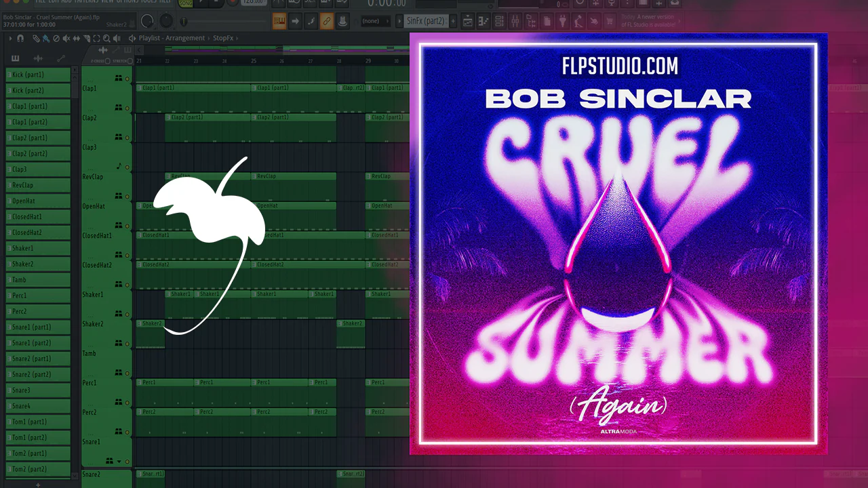Viewport: 868px width, 488px height.
Task: Open the SinFx (part2) pattern selector
Action: click(426, 21)
